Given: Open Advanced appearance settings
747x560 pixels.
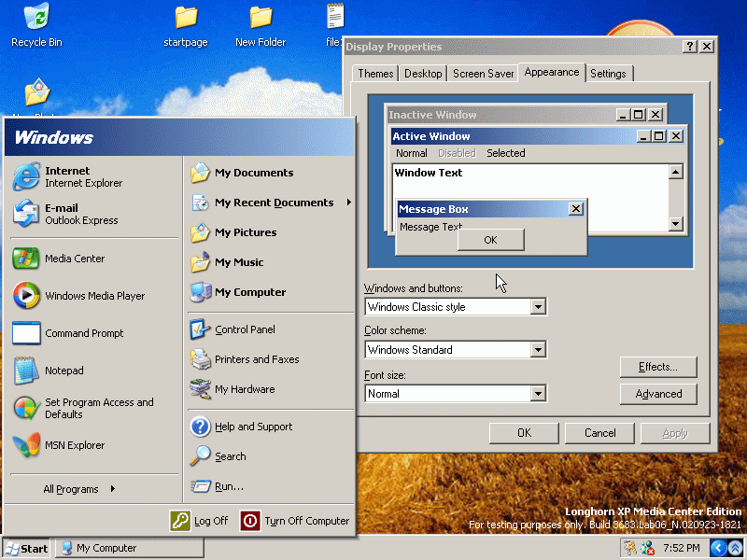Looking at the screenshot, I should pyautogui.click(x=658, y=394).
